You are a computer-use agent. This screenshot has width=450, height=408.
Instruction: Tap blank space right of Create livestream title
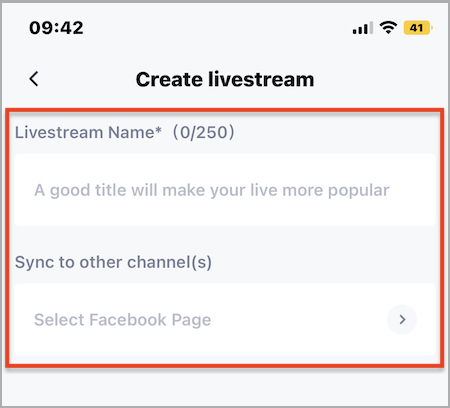[x=380, y=79]
